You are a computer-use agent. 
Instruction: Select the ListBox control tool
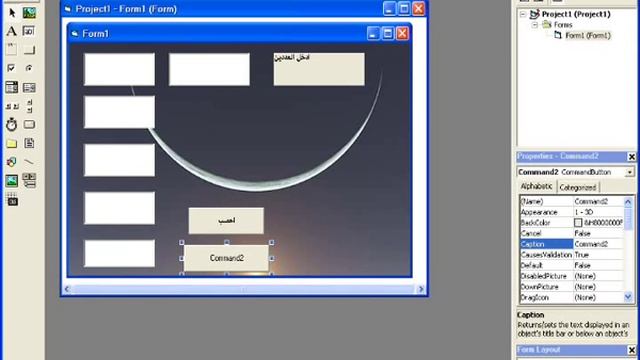(29, 87)
